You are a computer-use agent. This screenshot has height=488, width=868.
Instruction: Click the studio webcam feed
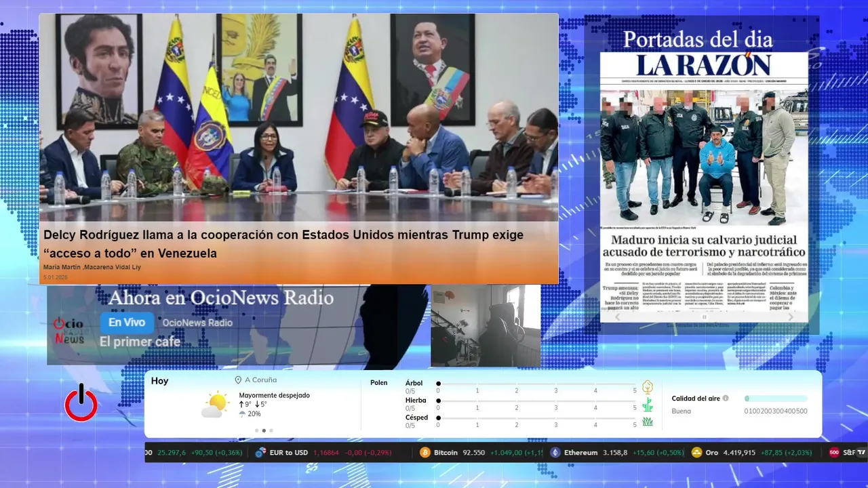[x=486, y=325]
